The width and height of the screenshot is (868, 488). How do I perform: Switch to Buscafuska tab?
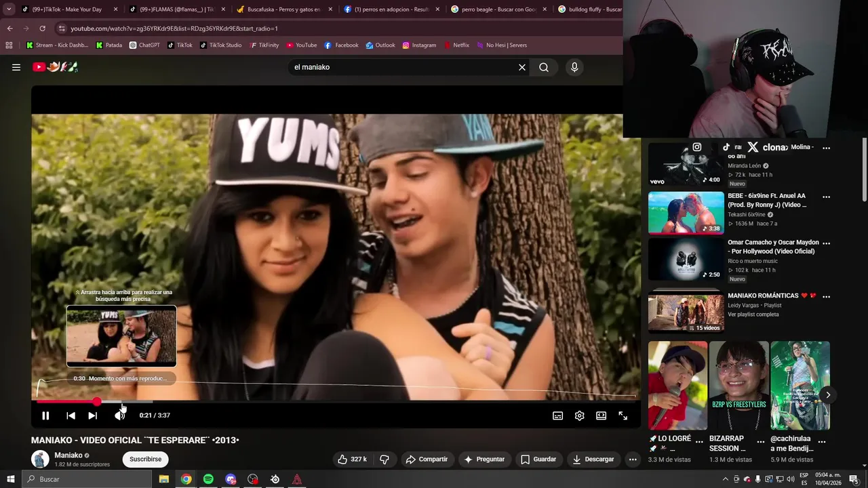pyautogui.click(x=285, y=9)
